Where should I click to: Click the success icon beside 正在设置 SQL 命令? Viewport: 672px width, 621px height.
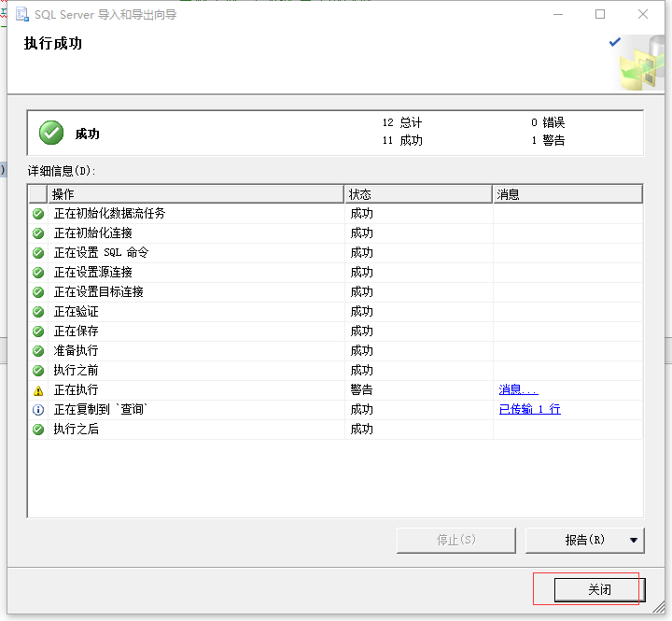[x=38, y=253]
